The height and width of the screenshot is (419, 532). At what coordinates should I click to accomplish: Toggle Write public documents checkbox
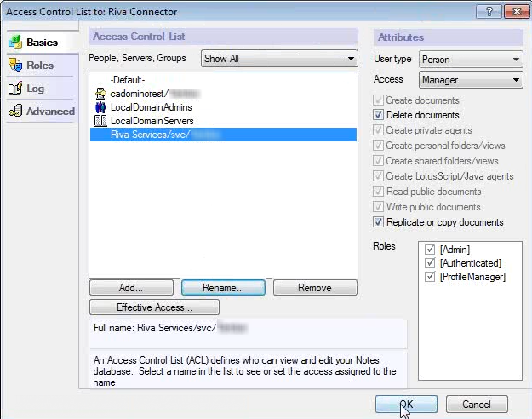(x=378, y=206)
